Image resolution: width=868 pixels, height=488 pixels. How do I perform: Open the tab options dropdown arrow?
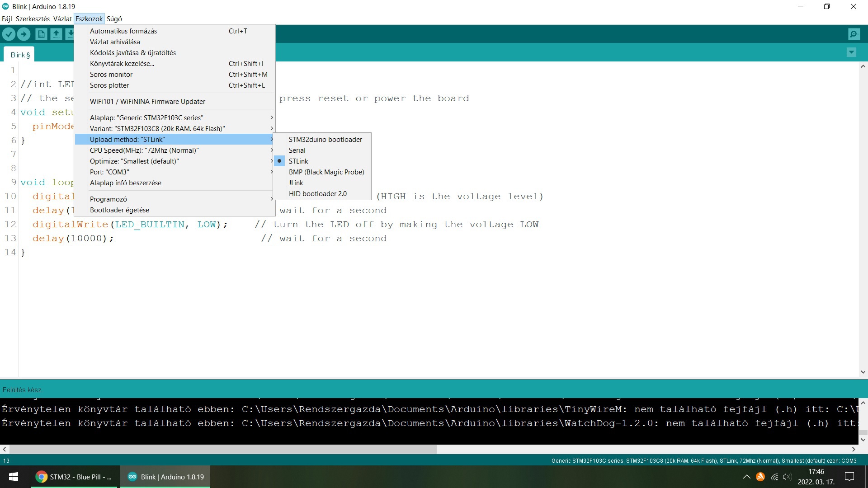coord(851,52)
